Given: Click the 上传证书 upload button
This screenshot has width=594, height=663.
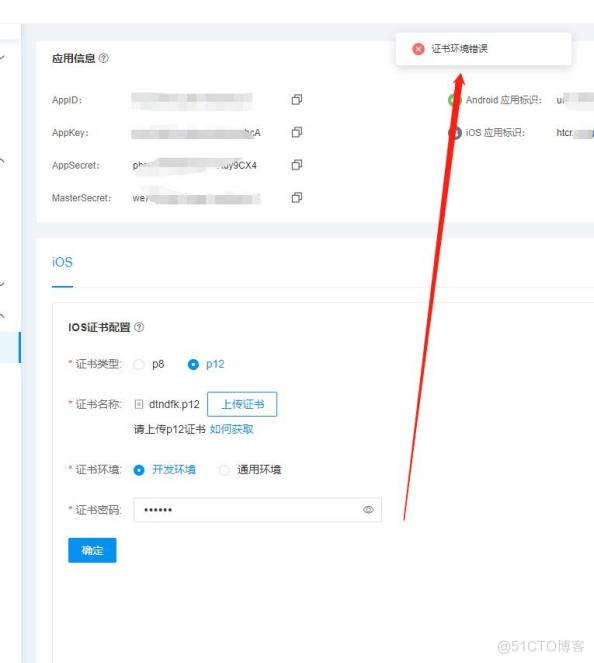Looking at the screenshot, I should (x=242, y=404).
